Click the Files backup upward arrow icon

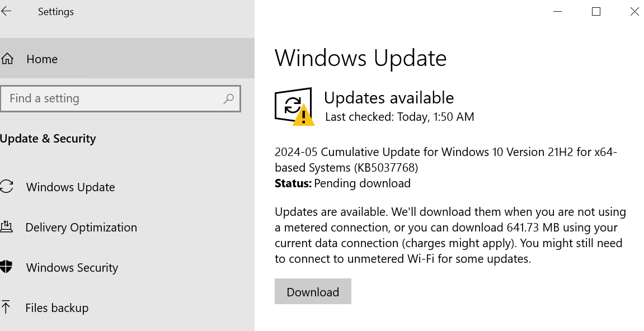point(6,307)
